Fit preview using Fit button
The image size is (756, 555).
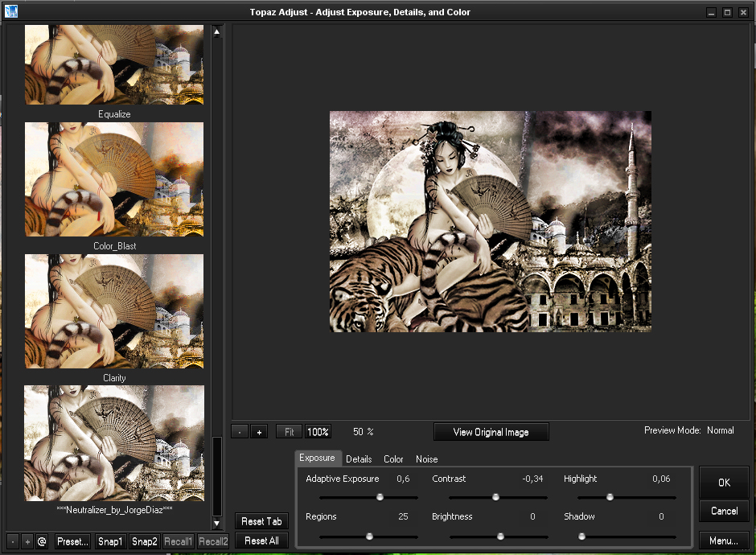point(290,432)
